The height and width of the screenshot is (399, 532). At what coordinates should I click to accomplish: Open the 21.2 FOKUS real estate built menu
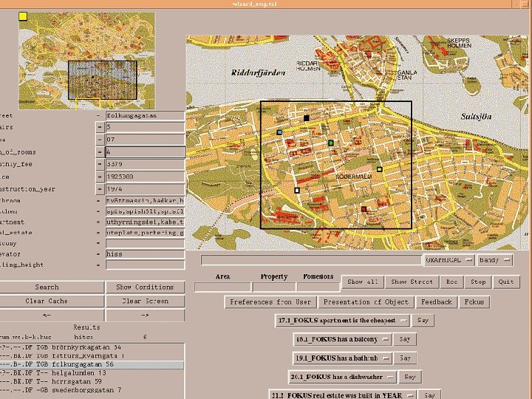click(x=342, y=395)
